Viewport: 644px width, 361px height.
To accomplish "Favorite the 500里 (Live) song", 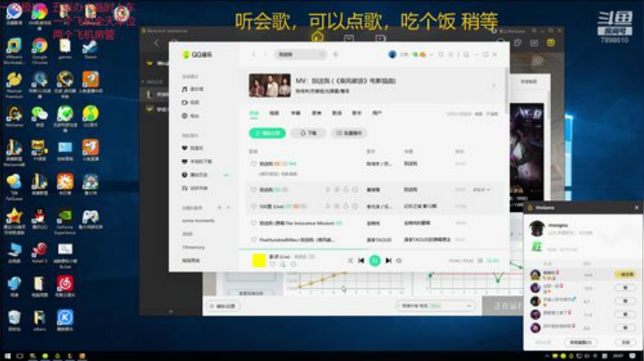I will coord(253,206).
